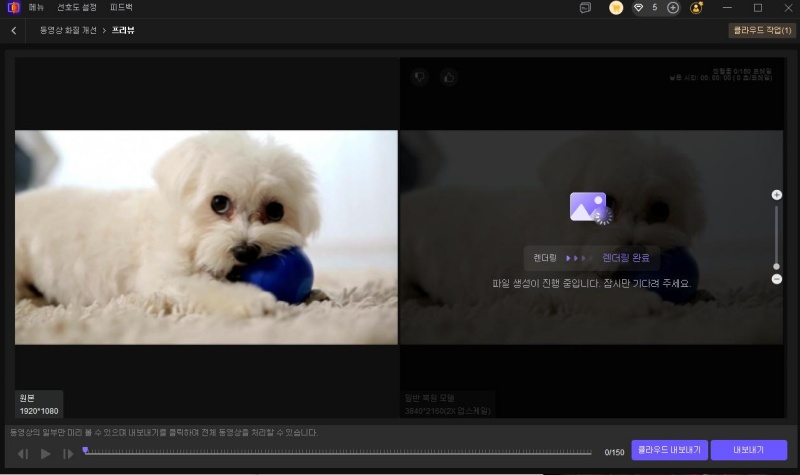The width and height of the screenshot is (800, 475).
Task: Minimize the application window
Action: (727, 8)
